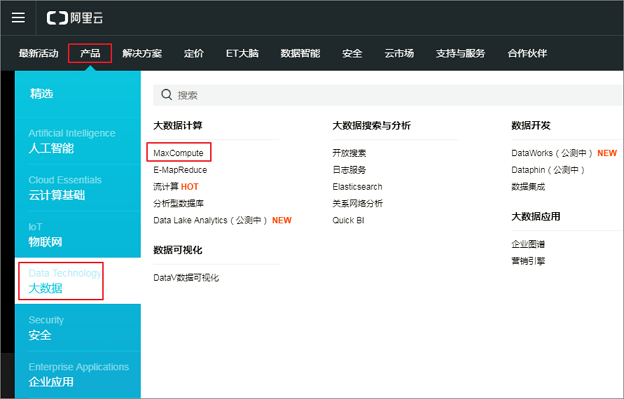Click the 大数据应用 section heading
The height and width of the screenshot is (399, 624).
tap(536, 217)
